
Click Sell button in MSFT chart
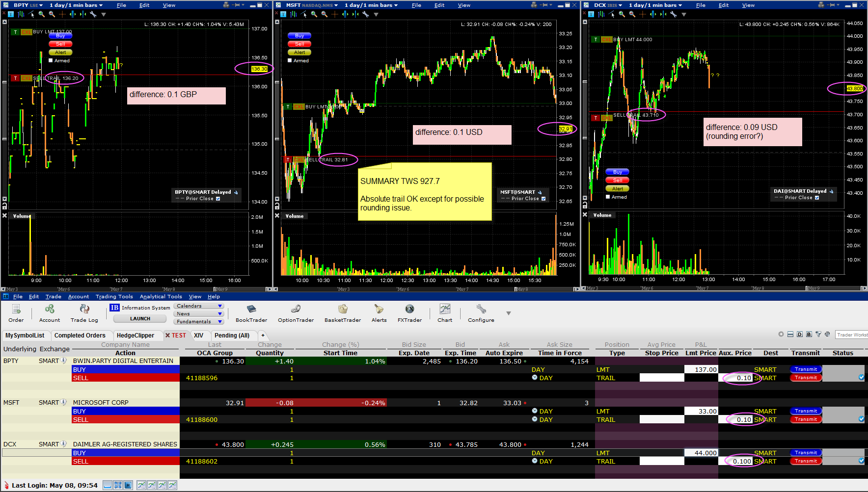point(299,44)
